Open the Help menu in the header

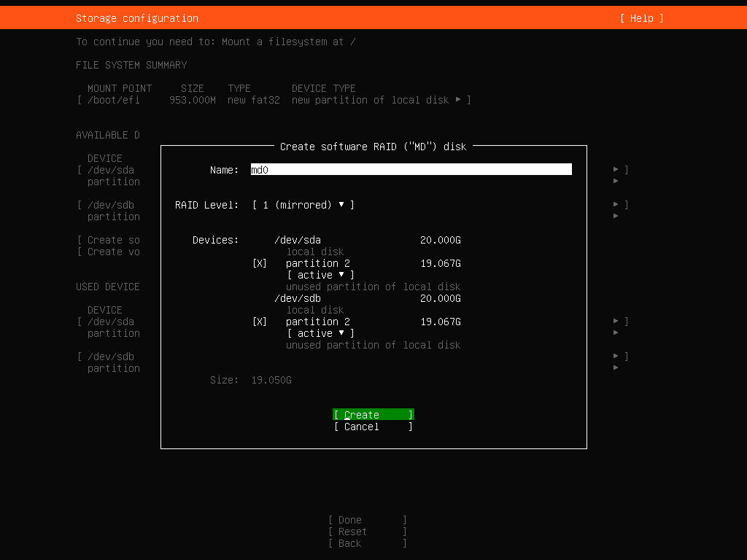[x=641, y=18]
